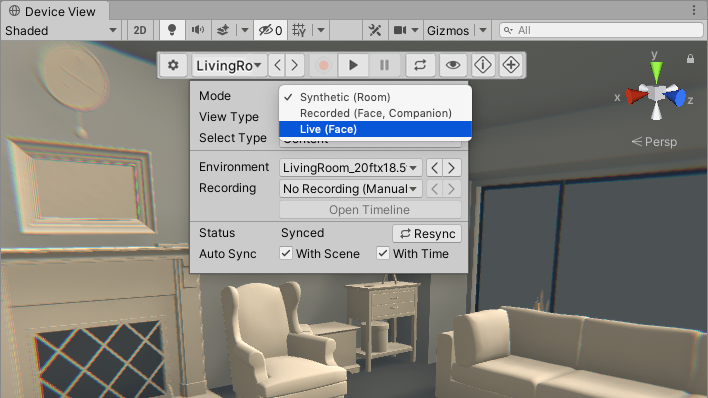This screenshot has height=398, width=708.
Task: Choose Live (Face) mode
Action: tap(375, 129)
